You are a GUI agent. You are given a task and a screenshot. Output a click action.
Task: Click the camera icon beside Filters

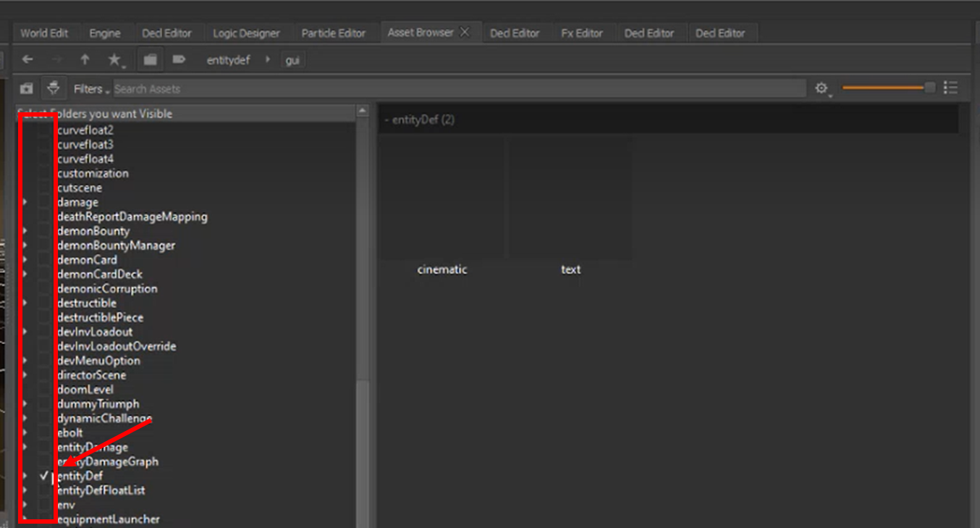point(27,88)
